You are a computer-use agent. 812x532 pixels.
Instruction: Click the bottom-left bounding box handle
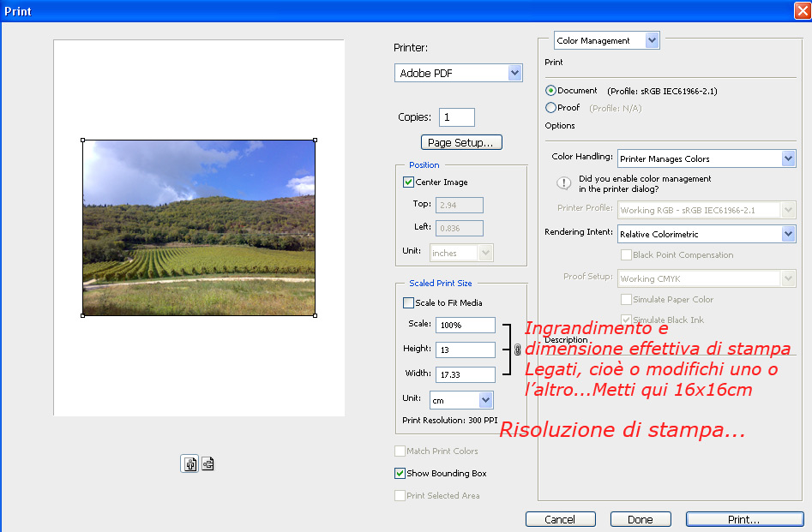coord(83,315)
